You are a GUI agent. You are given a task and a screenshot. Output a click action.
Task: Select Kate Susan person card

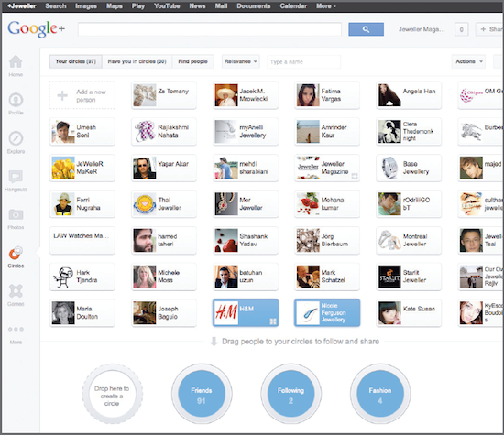click(409, 312)
